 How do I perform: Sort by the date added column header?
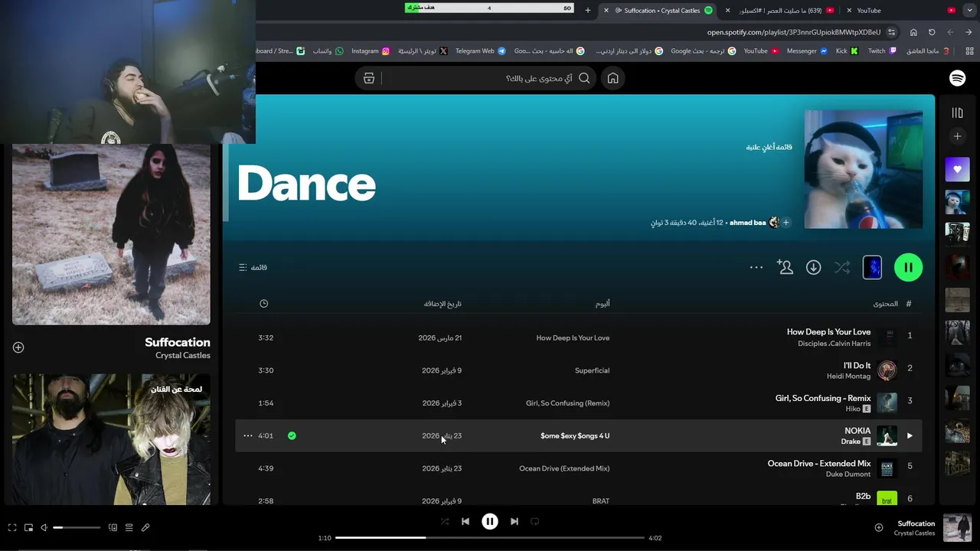(443, 304)
